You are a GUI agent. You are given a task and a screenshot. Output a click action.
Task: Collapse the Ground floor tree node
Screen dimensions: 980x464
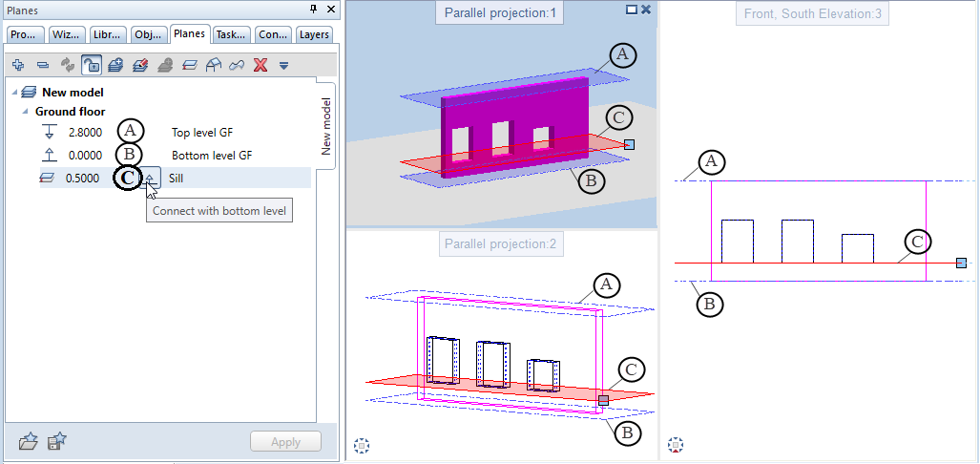[x=26, y=112]
